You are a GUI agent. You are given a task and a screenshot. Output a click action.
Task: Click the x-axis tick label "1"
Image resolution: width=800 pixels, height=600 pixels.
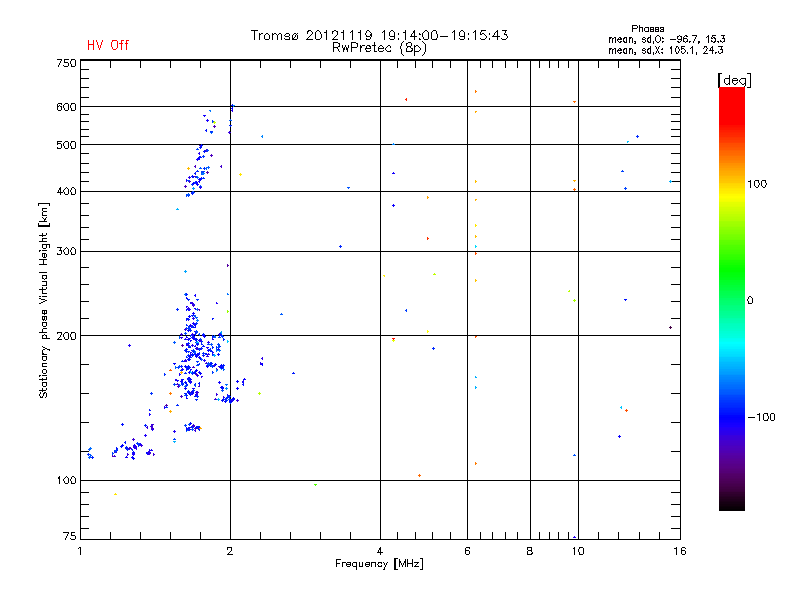pos(81,551)
